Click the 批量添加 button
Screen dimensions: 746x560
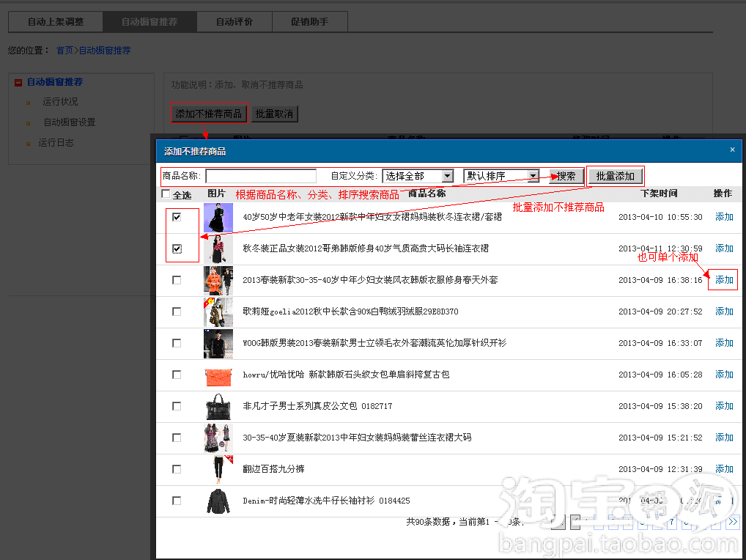click(x=615, y=177)
